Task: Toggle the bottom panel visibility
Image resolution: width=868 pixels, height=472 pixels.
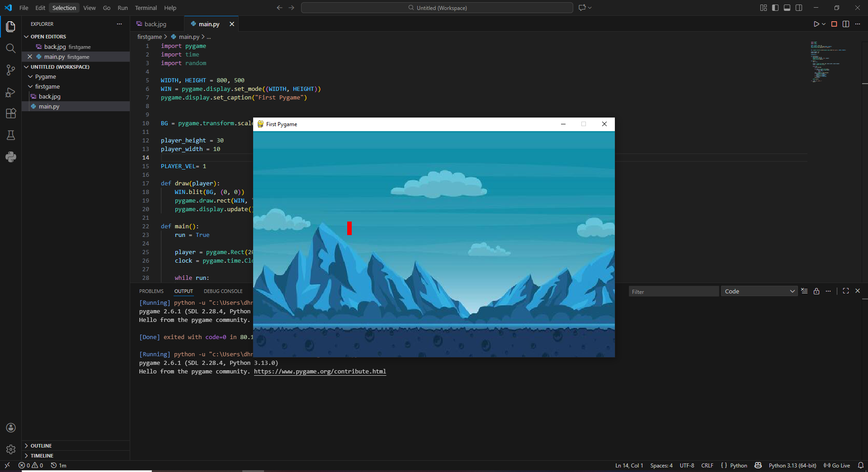Action: point(787,8)
